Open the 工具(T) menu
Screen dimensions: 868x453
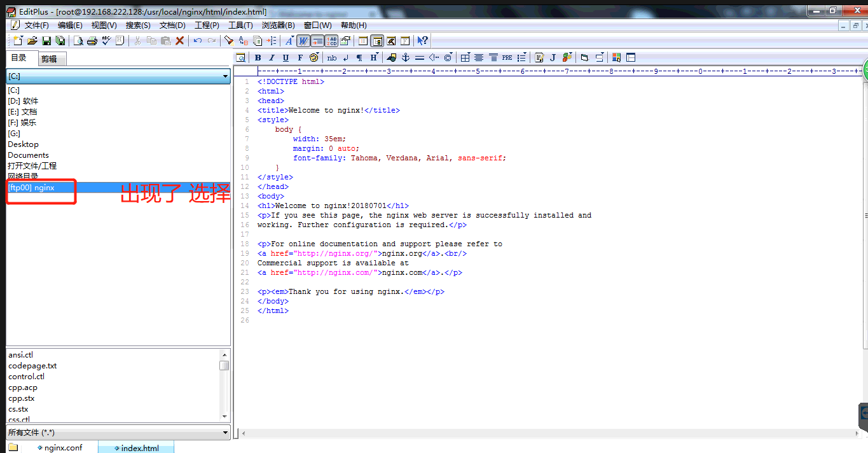pyautogui.click(x=240, y=25)
